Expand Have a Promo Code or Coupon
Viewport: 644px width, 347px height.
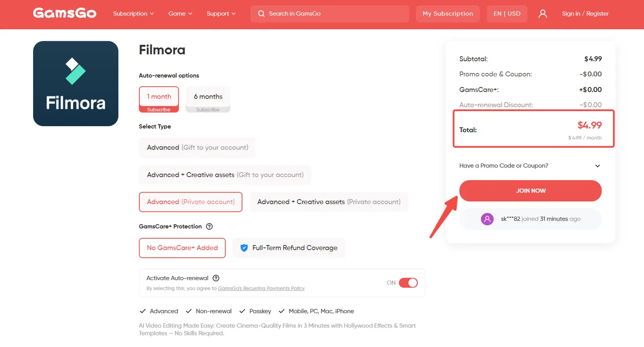click(x=530, y=165)
